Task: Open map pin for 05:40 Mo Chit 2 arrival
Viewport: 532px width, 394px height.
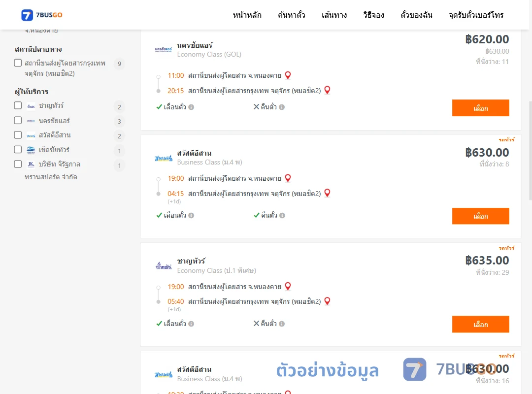Action: [x=327, y=301]
